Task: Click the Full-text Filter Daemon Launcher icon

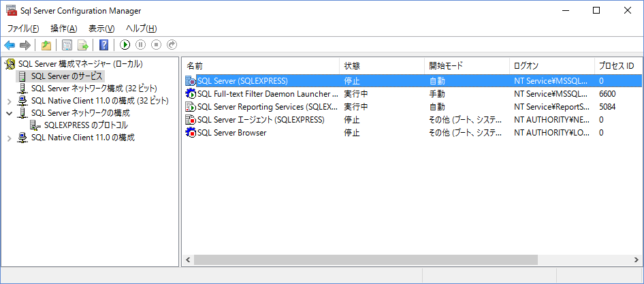Action: 191,94
